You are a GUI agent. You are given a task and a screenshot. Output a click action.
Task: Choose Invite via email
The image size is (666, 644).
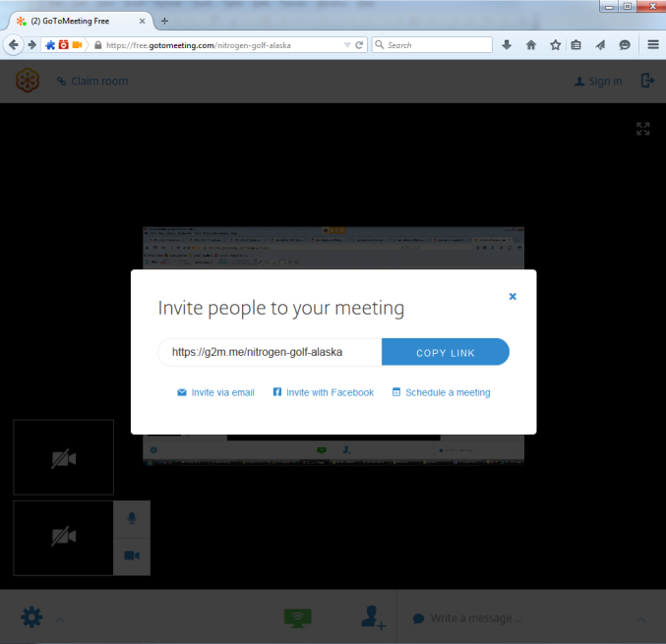pos(215,392)
